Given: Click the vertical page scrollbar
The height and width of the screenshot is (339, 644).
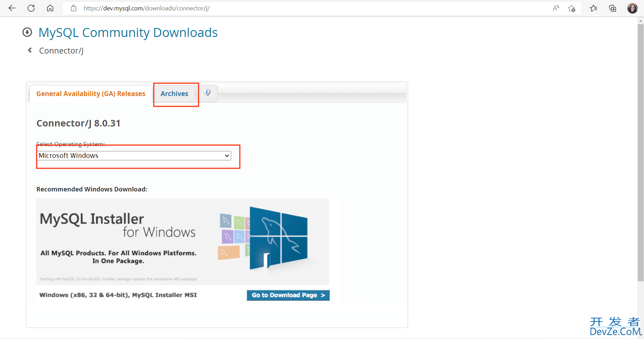Looking at the screenshot, I should pyautogui.click(x=641, y=152).
